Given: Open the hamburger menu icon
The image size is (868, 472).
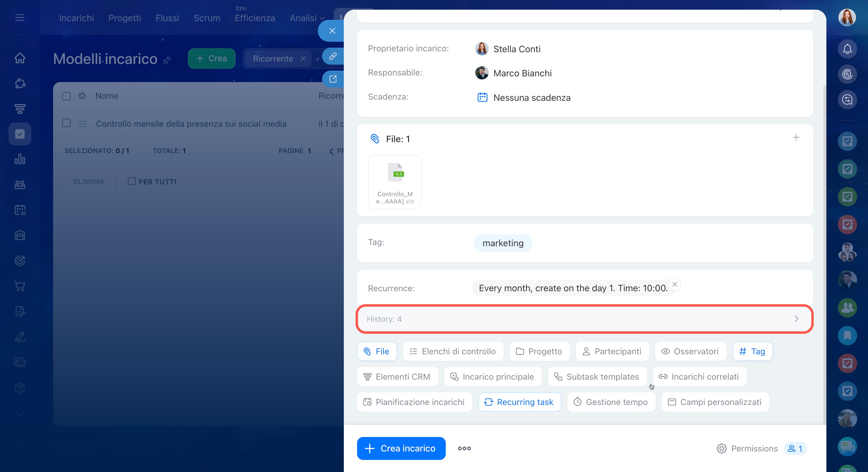Looking at the screenshot, I should click(20, 18).
